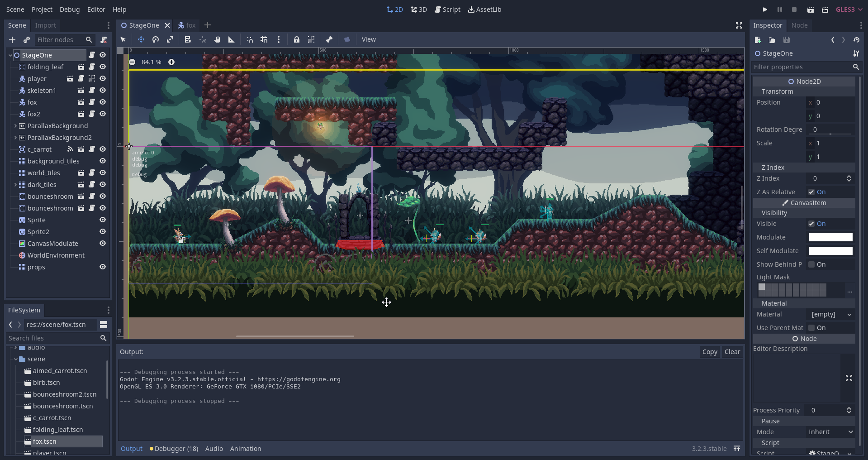Open the AssetLib workspace
The height and width of the screenshot is (460, 868).
[484, 10]
